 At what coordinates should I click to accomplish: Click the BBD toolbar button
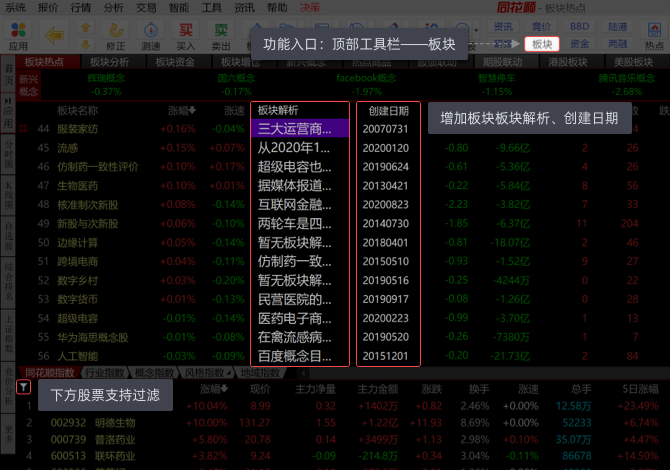point(579,27)
